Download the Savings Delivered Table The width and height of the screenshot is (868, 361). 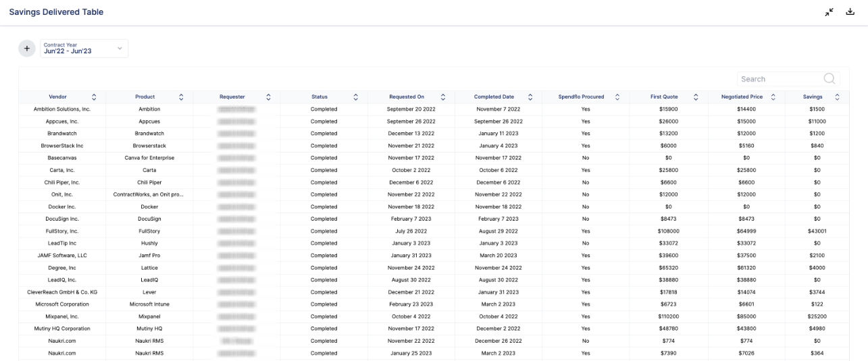click(850, 12)
